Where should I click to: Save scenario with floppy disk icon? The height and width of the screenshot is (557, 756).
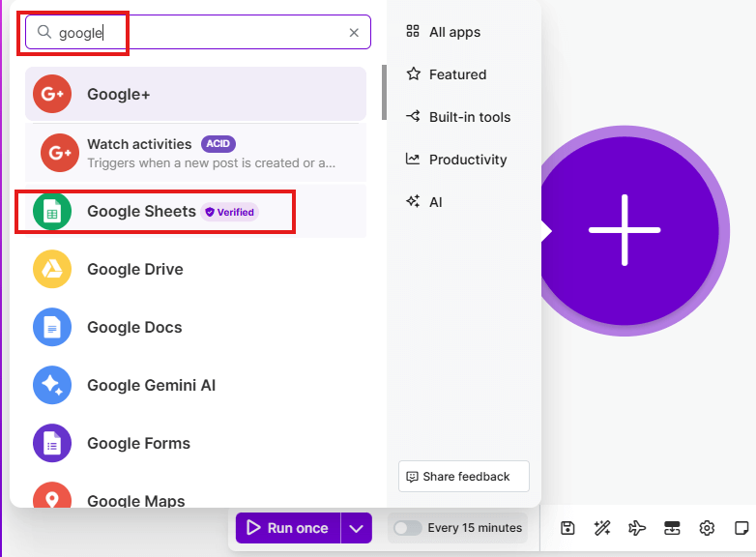point(567,528)
